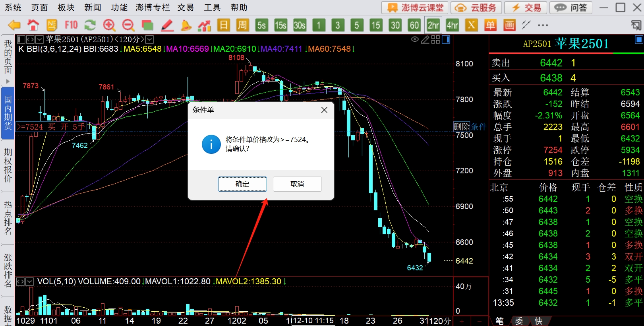
Task: Select the 国内期货 sidebar tab
Action: coord(8,113)
